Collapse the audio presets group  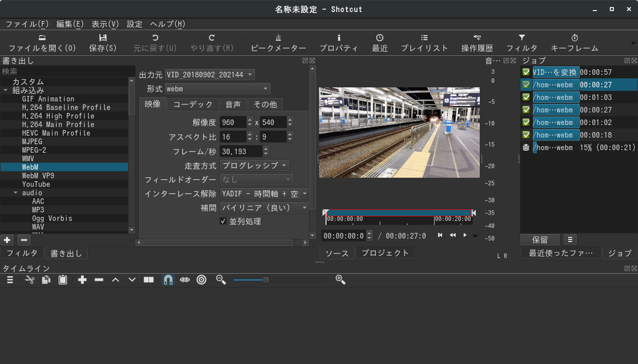[16, 193]
